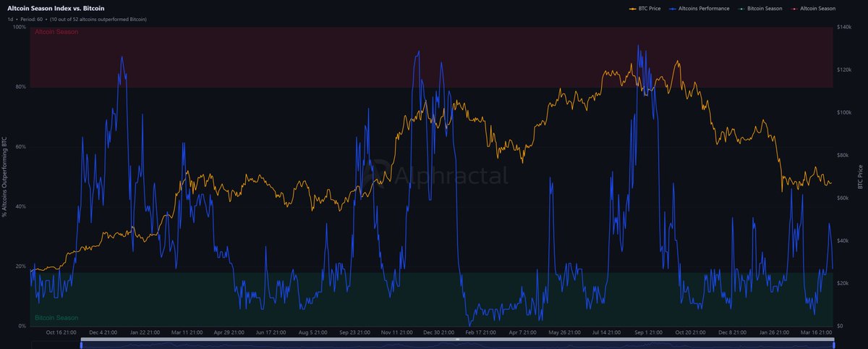
Task: Grab the right handle of the range slider
Action: (x=833, y=344)
